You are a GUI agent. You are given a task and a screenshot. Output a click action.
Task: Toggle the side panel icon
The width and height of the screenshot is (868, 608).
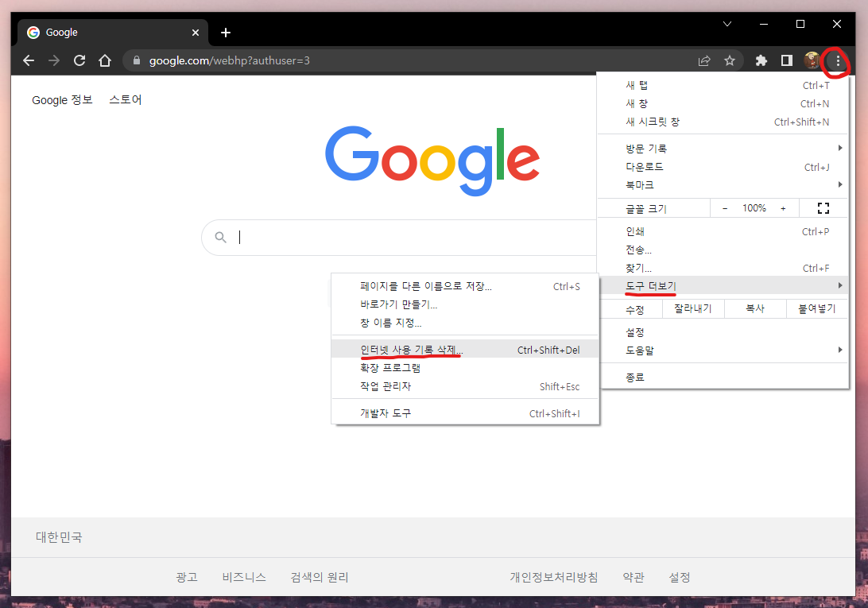[x=787, y=61]
